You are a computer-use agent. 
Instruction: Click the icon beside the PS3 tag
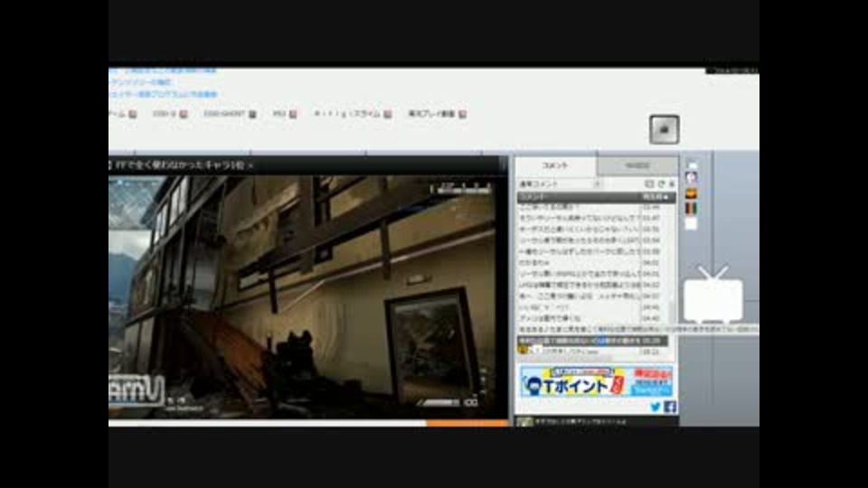pos(293,114)
